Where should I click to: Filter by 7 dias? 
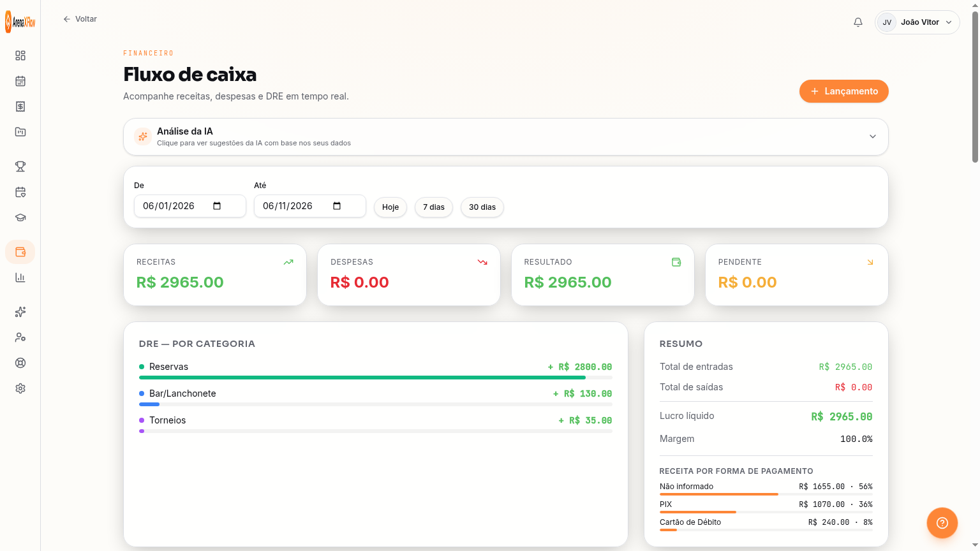(x=434, y=207)
